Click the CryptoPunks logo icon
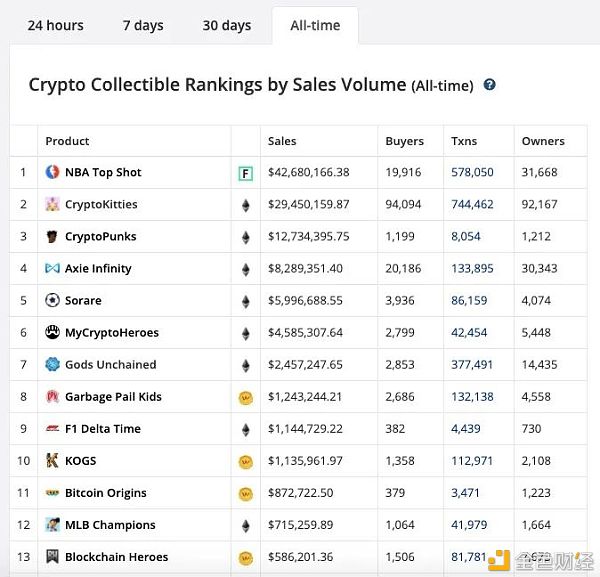The width and height of the screenshot is (600, 577). pos(53,237)
